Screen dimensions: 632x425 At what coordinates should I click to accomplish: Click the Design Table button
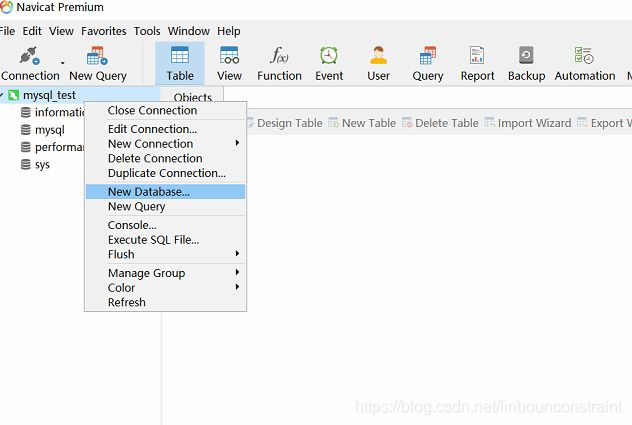(x=284, y=123)
